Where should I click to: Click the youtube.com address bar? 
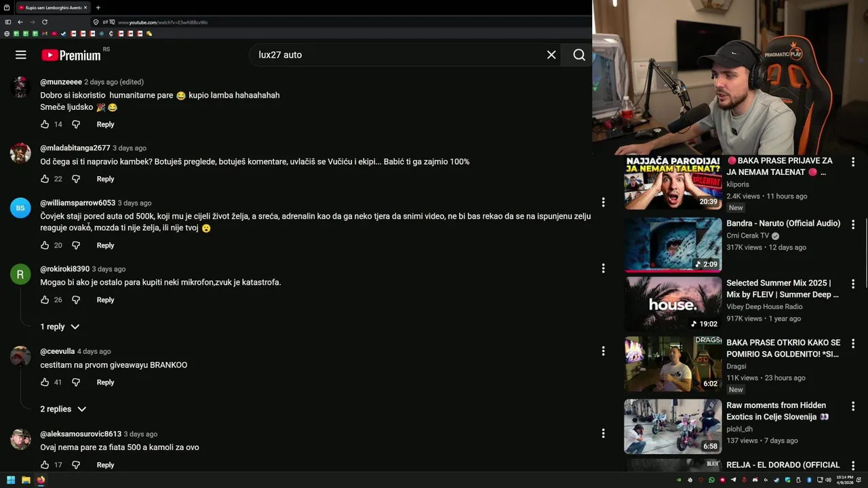[x=339, y=22]
